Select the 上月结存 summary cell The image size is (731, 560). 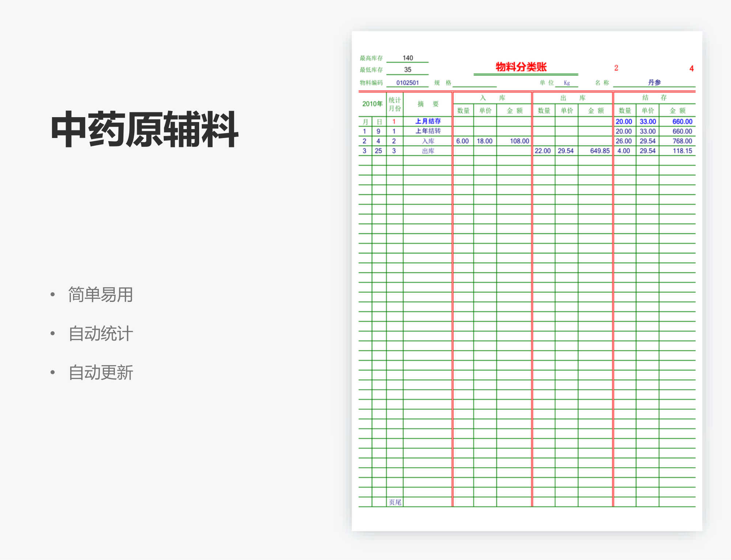coord(428,121)
